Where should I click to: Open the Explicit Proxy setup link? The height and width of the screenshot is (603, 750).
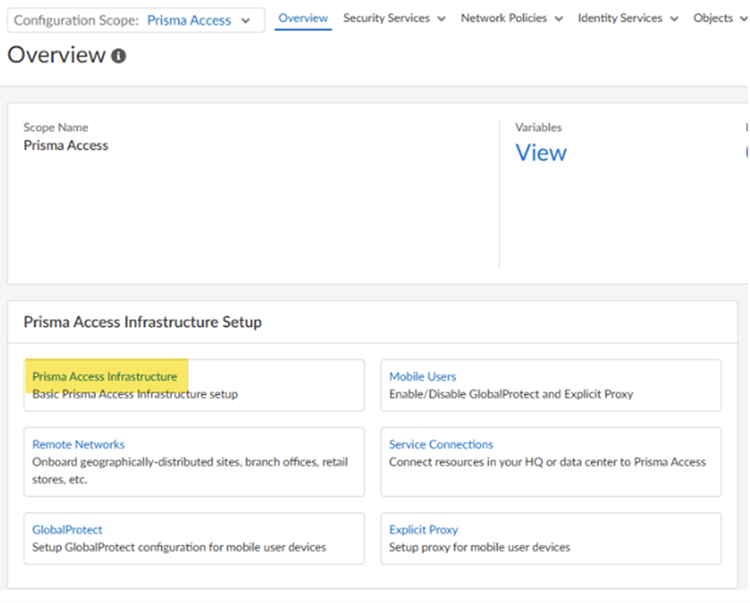423,530
